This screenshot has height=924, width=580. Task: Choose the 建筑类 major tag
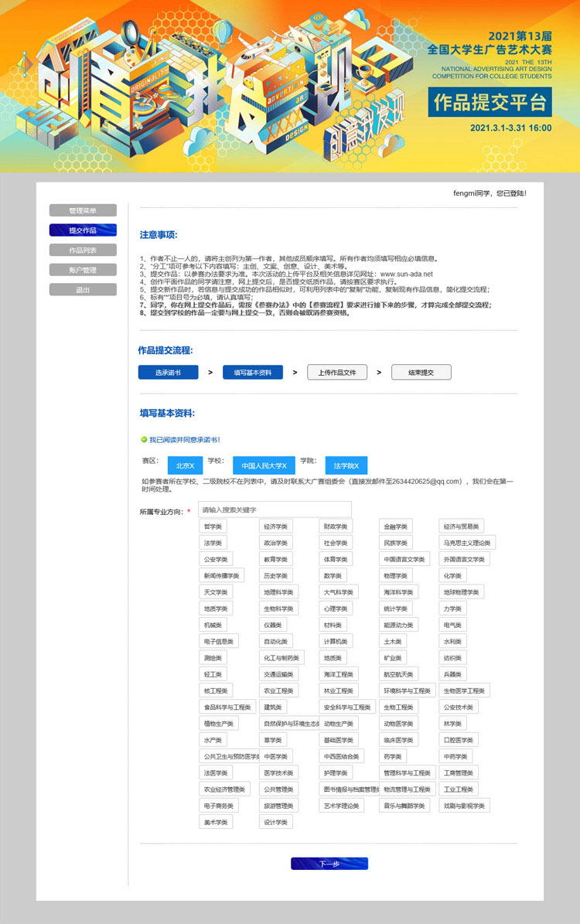pos(273,707)
